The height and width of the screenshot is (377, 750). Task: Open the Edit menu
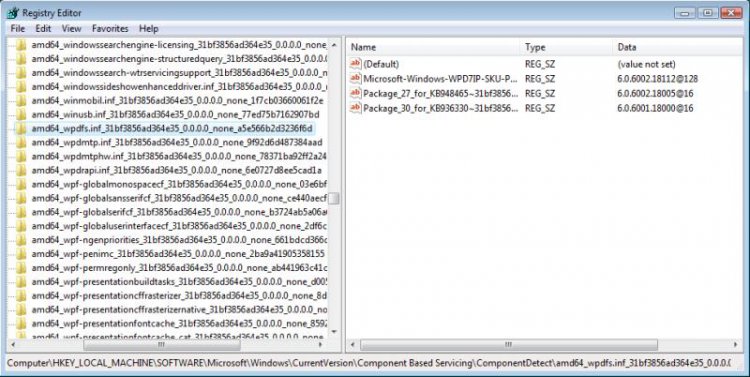coord(43,29)
